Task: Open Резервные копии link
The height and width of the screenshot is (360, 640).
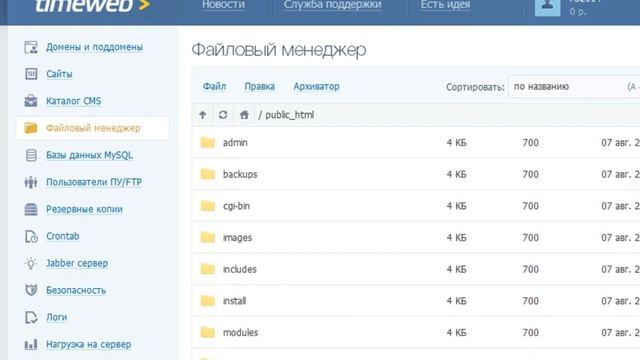Action: click(84, 209)
